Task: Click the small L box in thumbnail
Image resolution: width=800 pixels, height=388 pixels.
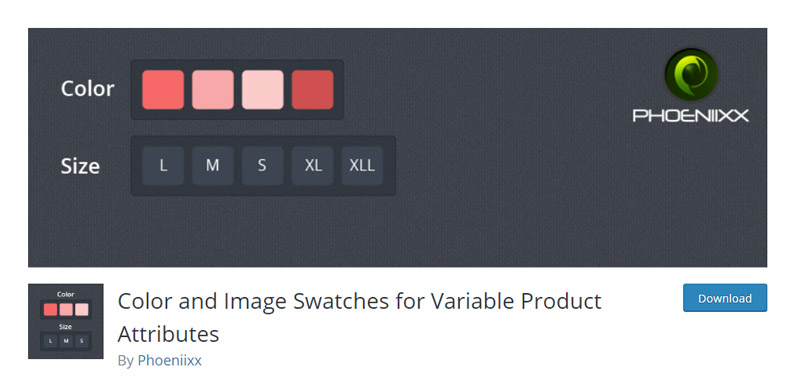Action: coord(50,341)
